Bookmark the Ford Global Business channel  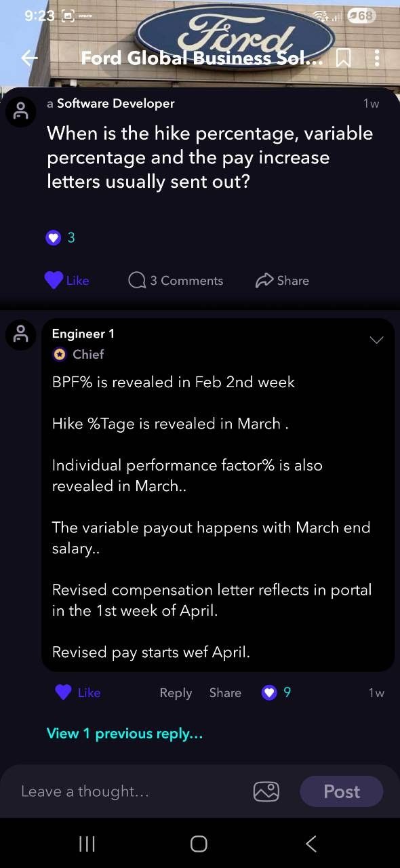tap(344, 58)
